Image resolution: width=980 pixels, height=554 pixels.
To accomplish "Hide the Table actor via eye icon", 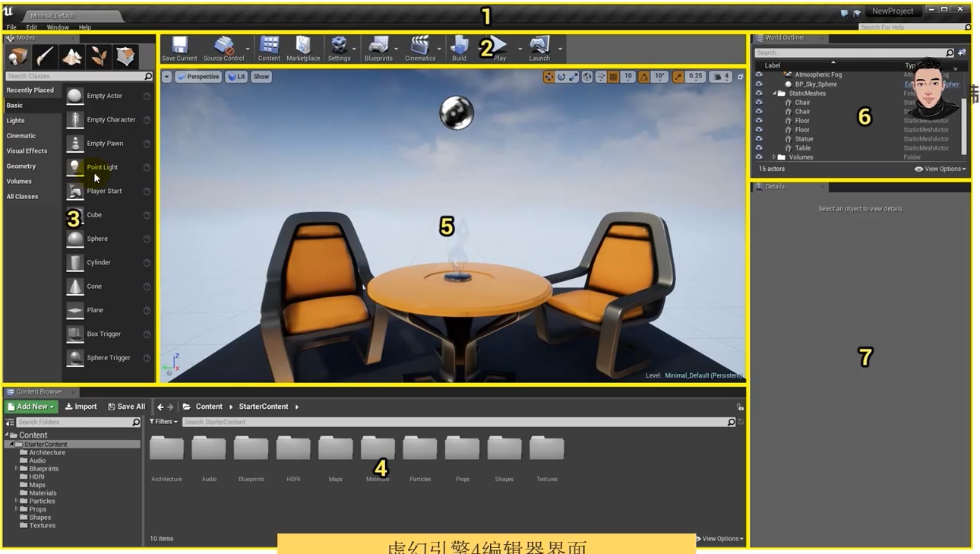I will (x=758, y=148).
